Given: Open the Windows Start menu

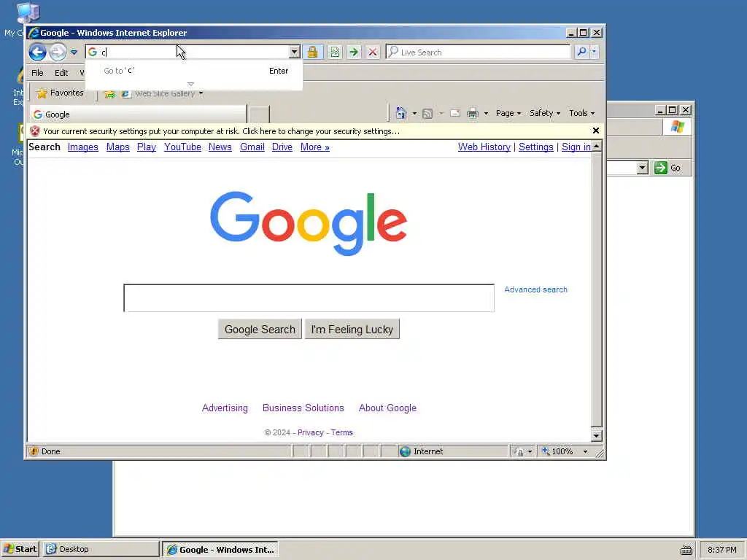Looking at the screenshot, I should pyautogui.click(x=20, y=549).
